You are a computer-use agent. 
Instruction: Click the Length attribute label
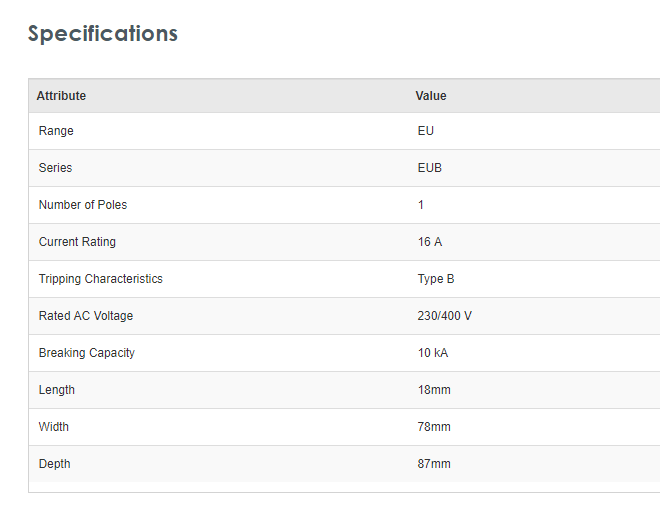coord(57,390)
